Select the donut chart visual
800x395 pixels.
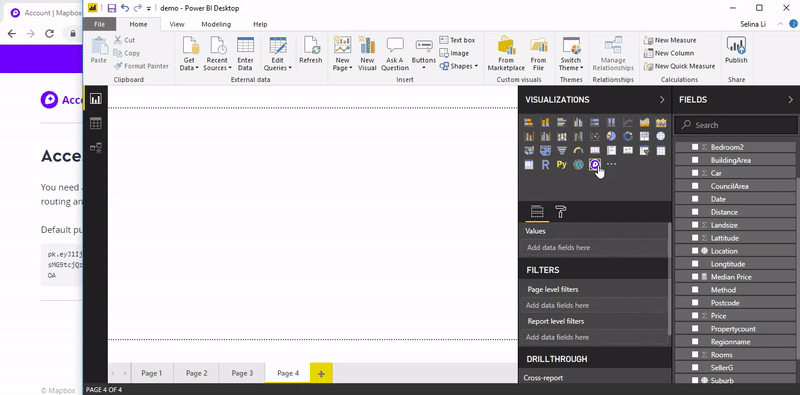[628, 136]
